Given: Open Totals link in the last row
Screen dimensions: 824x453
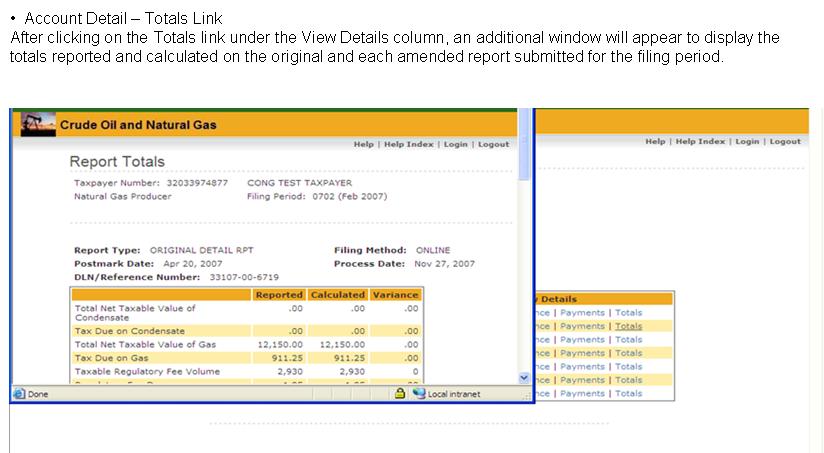Looking at the screenshot, I should point(629,393).
